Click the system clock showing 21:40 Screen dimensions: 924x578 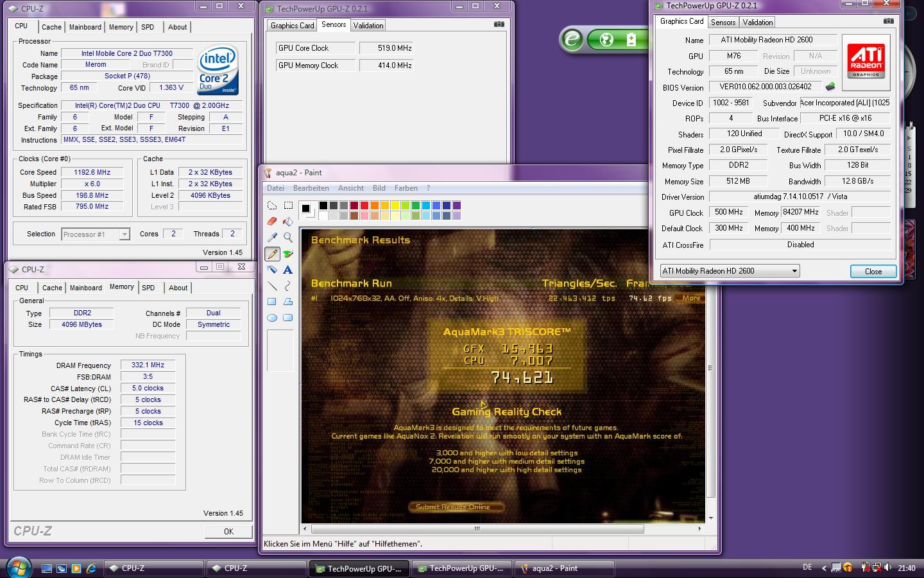pyautogui.click(x=907, y=568)
